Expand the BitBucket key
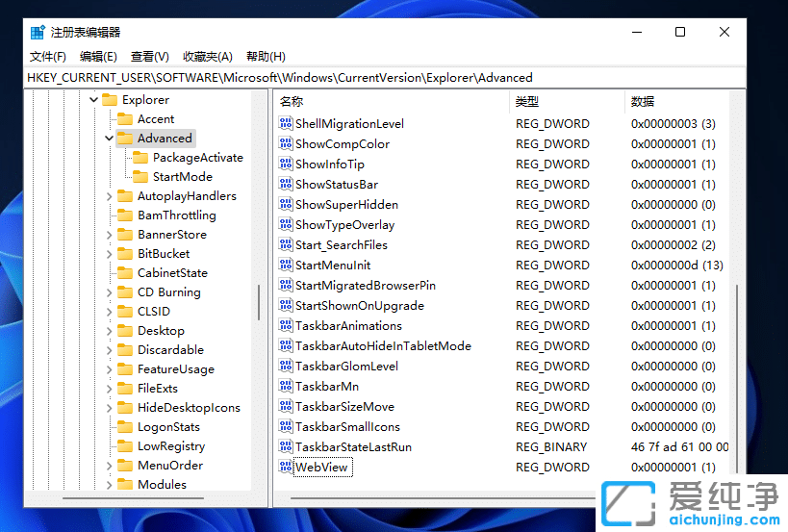This screenshot has height=532, width=788. 109,254
